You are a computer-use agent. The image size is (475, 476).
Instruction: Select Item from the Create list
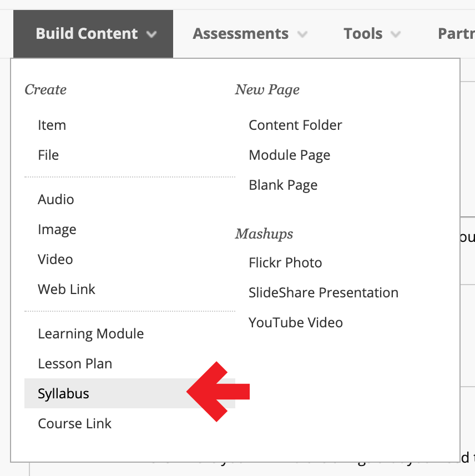click(x=52, y=125)
